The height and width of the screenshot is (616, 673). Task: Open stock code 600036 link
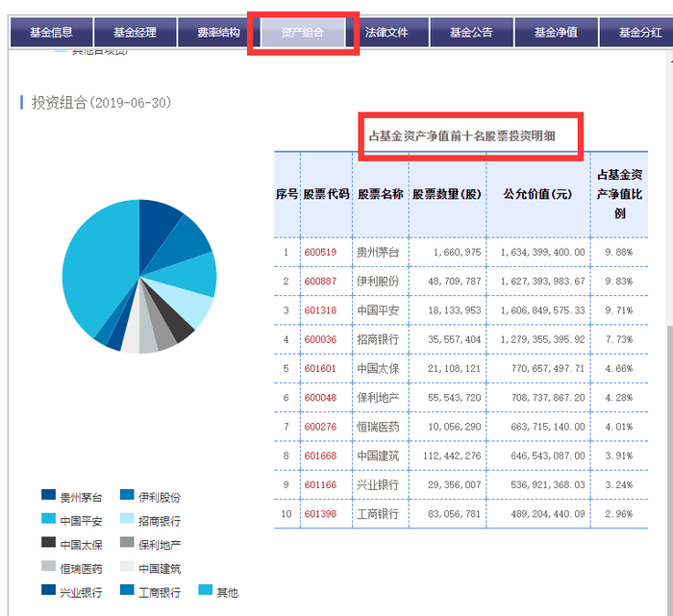click(320, 339)
